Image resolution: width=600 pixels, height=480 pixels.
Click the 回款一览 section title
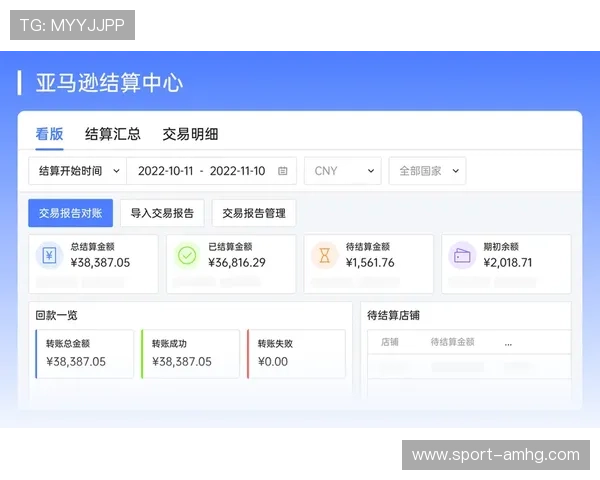tap(56, 315)
